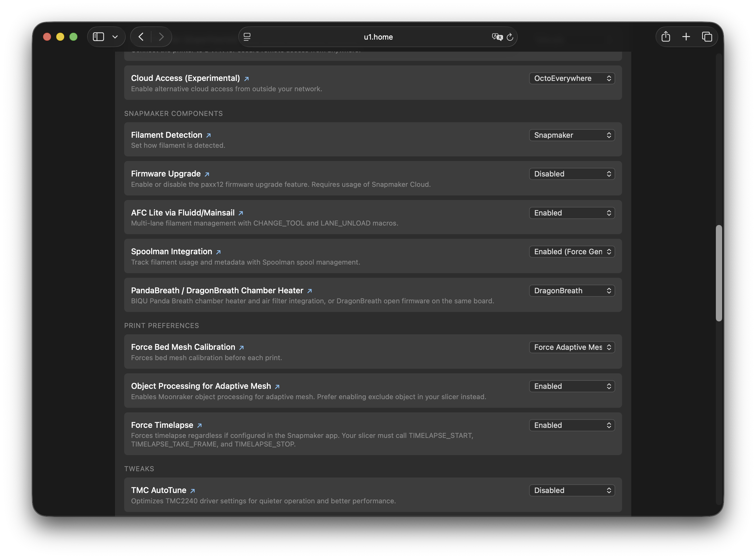Click the page vertical scrollbar thumb
Image resolution: width=756 pixels, height=559 pixels.
[719, 273]
